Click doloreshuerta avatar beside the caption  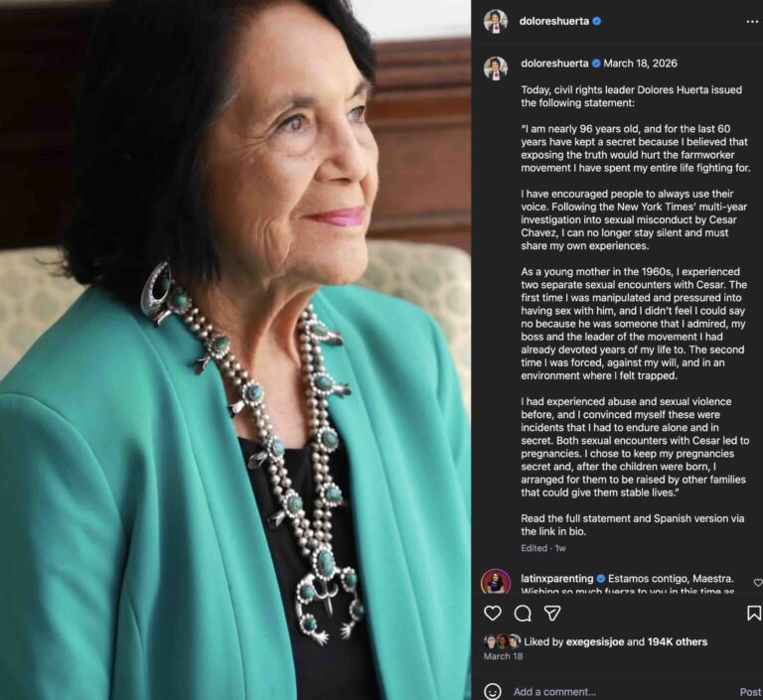click(x=496, y=68)
